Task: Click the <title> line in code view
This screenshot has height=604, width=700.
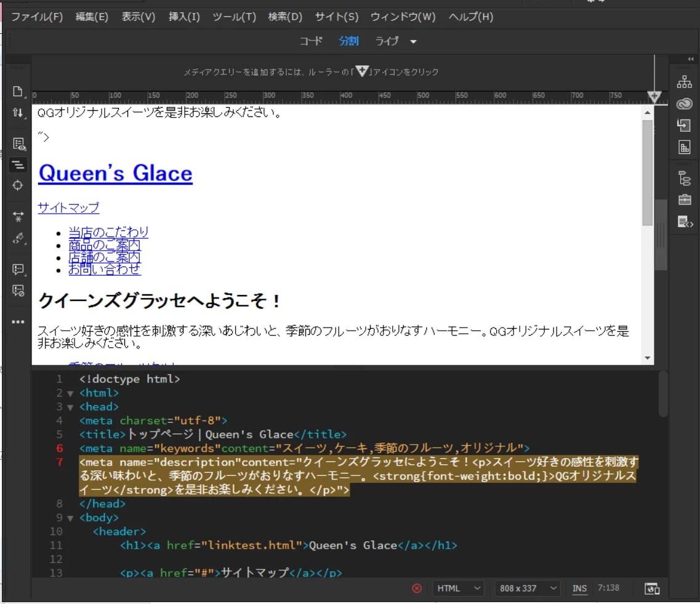Action: pyautogui.click(x=213, y=434)
